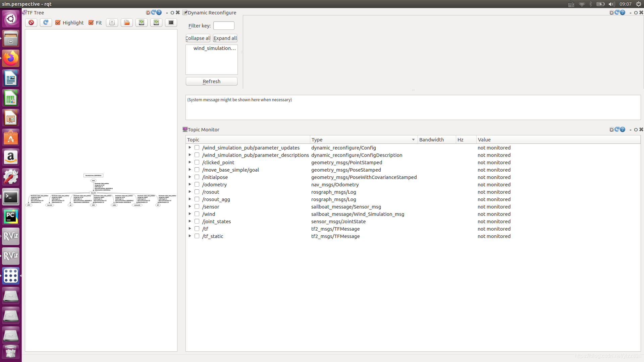Click the second green save icon in TF Tree

pos(156,22)
